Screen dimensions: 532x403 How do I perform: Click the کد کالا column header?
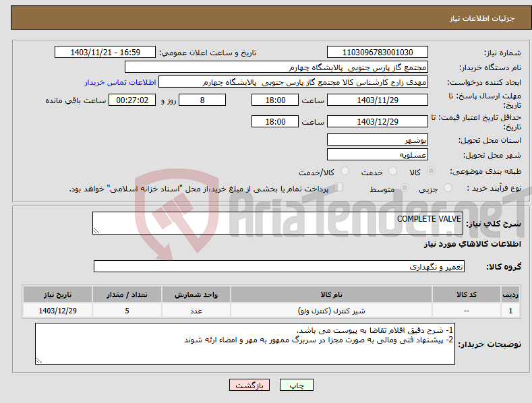tap(467, 294)
